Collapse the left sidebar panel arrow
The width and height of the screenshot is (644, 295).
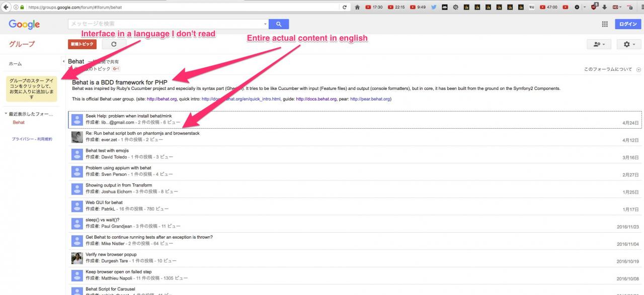(x=63, y=61)
